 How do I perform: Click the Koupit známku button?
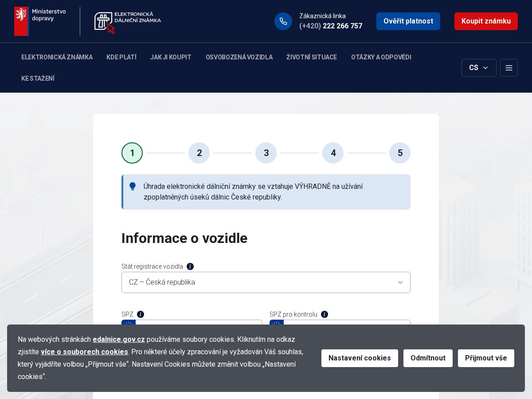tap(486, 21)
